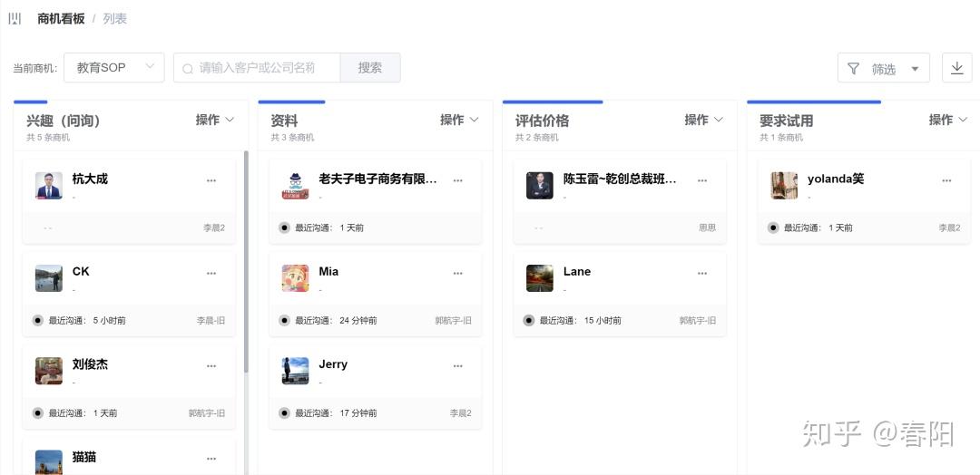Screen dimensions: 980x475
Task: Click 杭大成's avatar photo
Action: (x=49, y=186)
